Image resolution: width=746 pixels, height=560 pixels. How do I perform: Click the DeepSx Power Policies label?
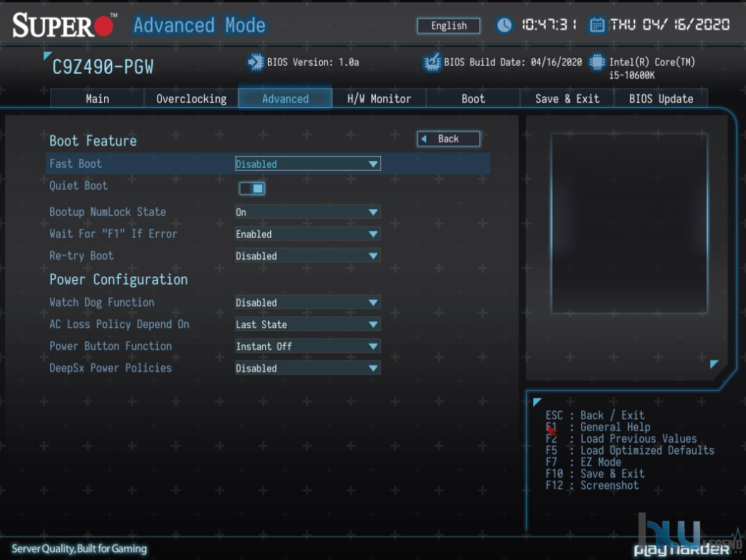pos(110,368)
